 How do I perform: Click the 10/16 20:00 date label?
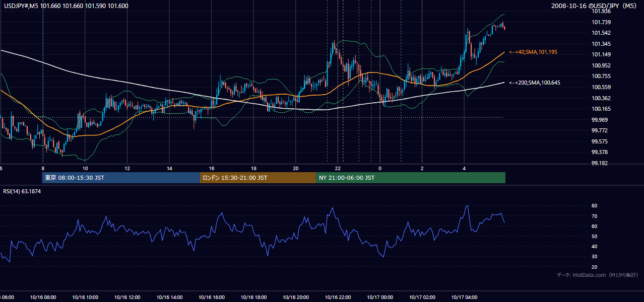click(295, 297)
